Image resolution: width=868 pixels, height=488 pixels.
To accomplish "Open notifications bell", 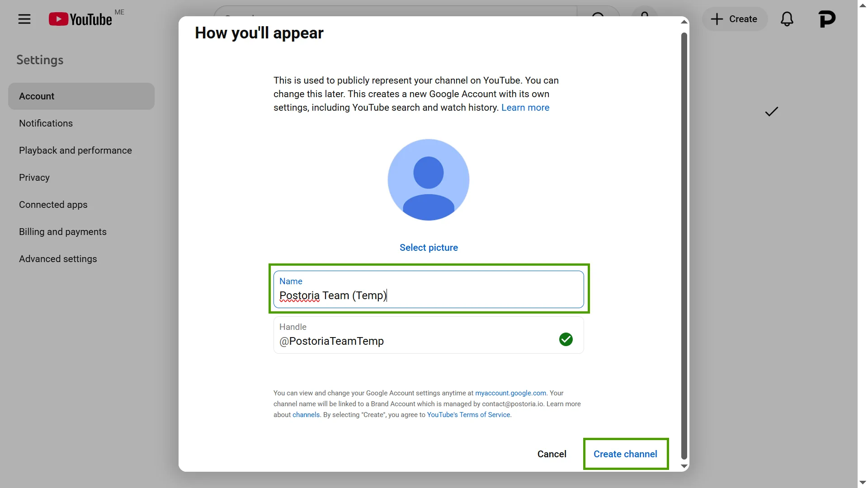I will coord(787,19).
